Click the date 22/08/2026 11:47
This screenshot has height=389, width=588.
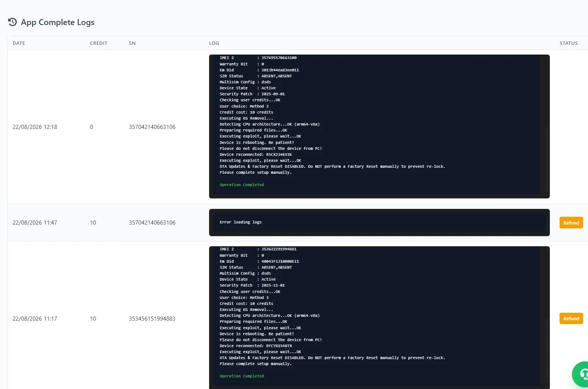click(35, 223)
